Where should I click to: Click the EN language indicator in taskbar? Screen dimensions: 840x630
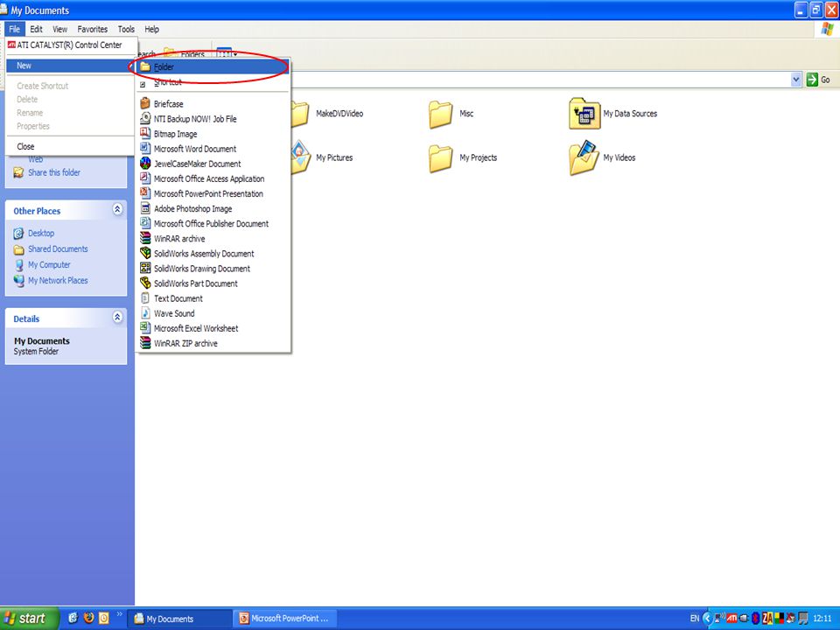(x=694, y=619)
